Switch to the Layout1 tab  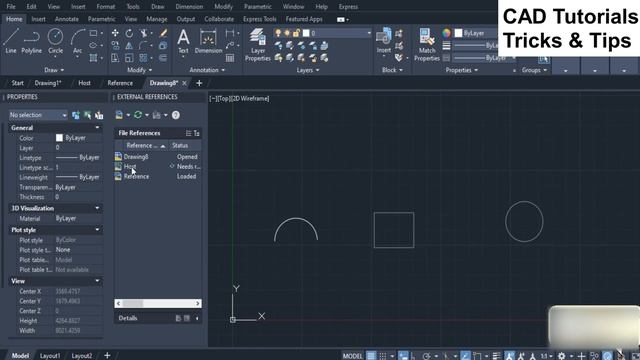click(x=50, y=356)
